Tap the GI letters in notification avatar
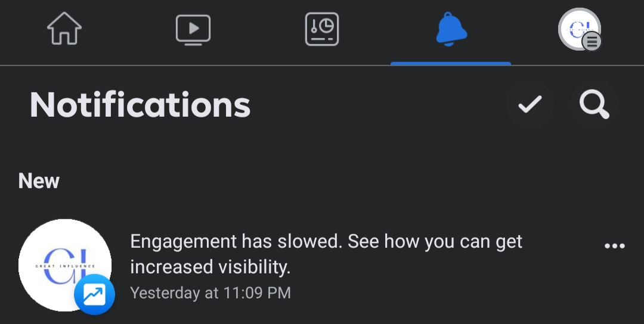 65,266
